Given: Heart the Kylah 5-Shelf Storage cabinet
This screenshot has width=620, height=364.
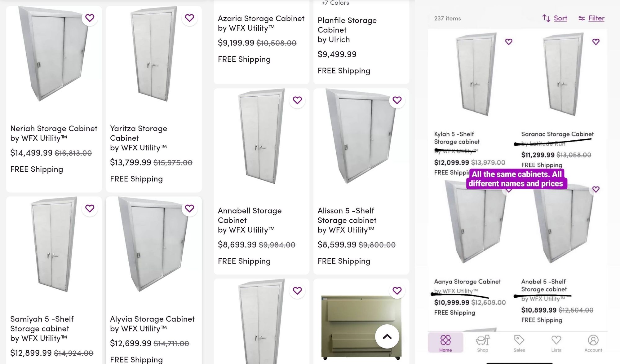Looking at the screenshot, I should tap(509, 42).
